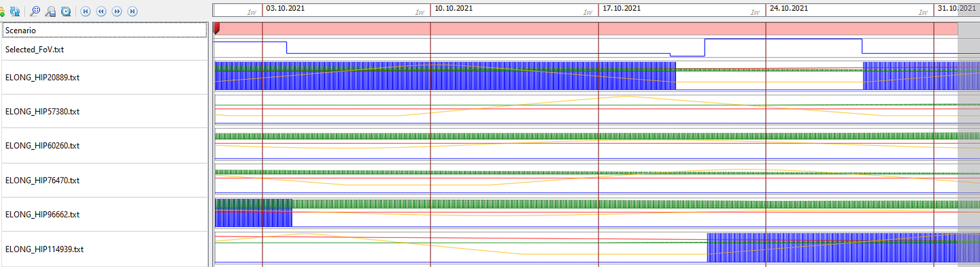Jump to the timeline start button
Screen dimensions: 980x267
click(85, 11)
